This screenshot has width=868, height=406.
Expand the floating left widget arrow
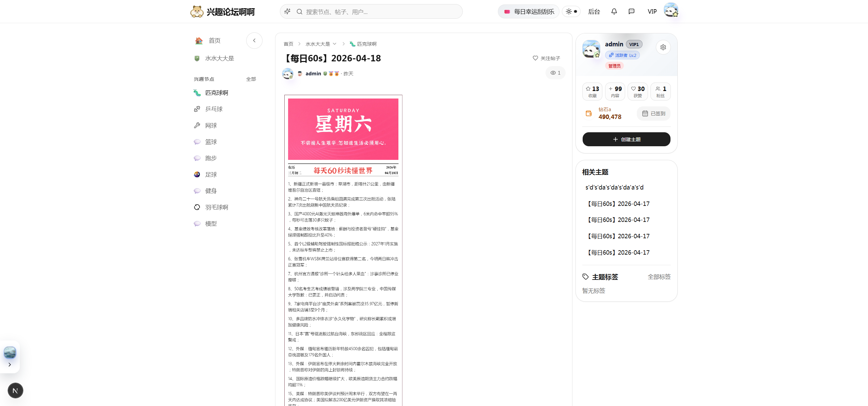point(10,365)
